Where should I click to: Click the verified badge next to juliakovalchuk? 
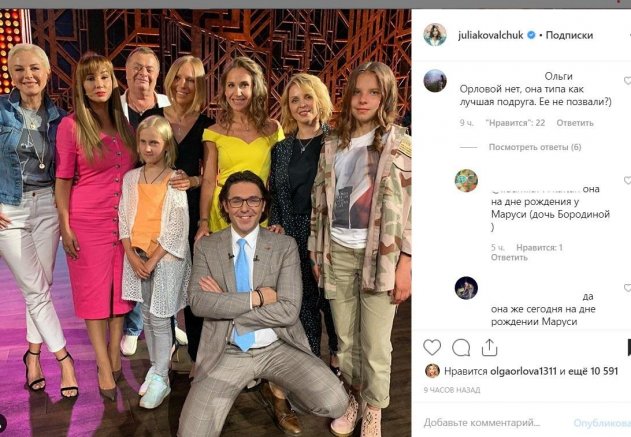click(x=530, y=35)
